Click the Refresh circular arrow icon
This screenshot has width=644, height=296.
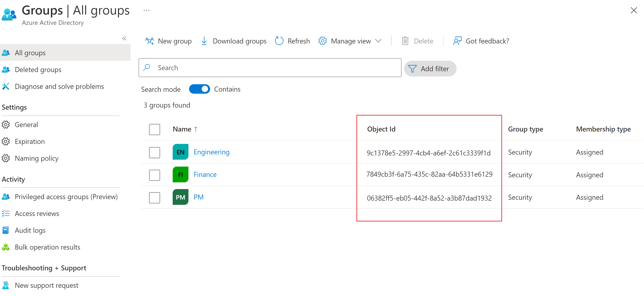tap(279, 41)
